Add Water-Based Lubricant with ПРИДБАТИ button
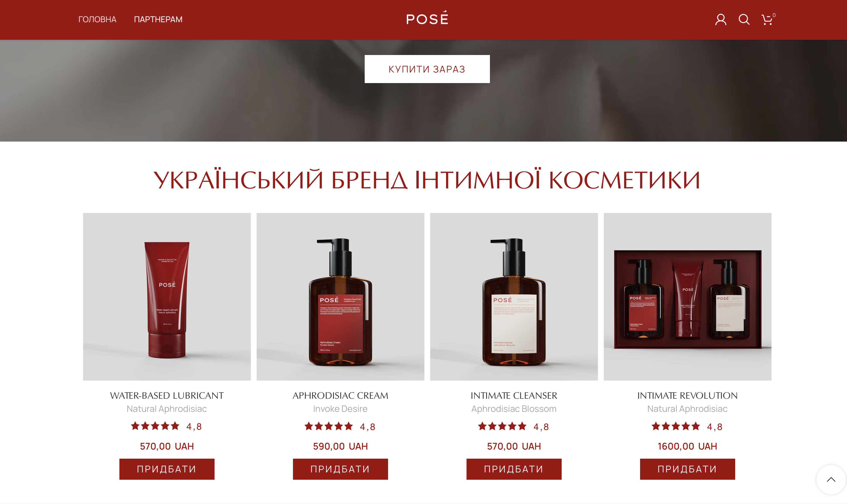The image size is (847, 504). [167, 469]
